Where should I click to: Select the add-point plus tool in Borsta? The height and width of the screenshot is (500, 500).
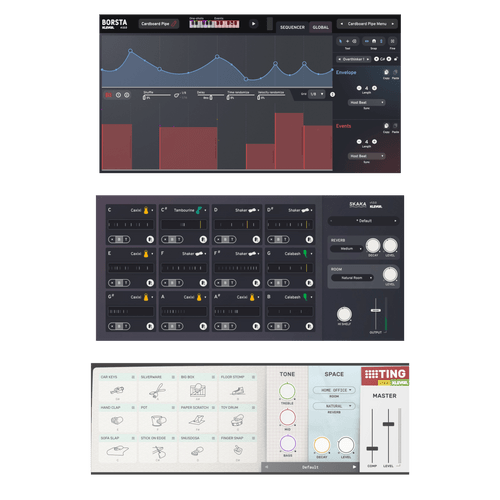coord(347,41)
